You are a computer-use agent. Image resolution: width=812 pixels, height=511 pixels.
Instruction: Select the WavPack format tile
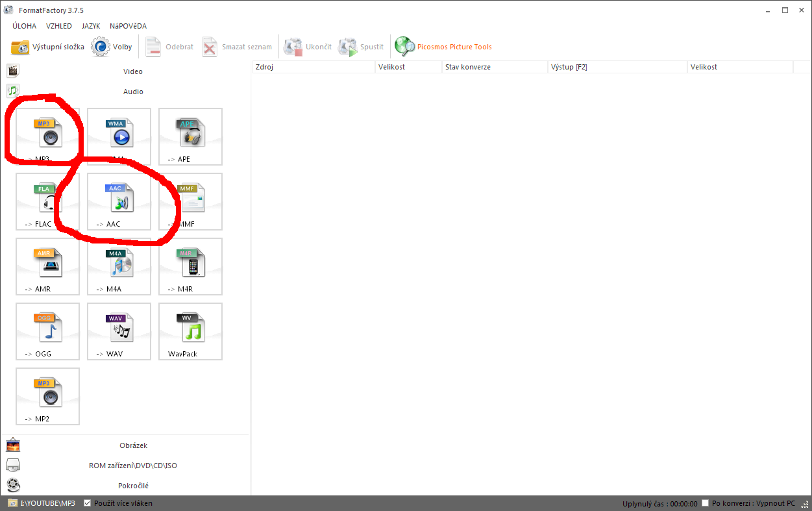coord(191,331)
